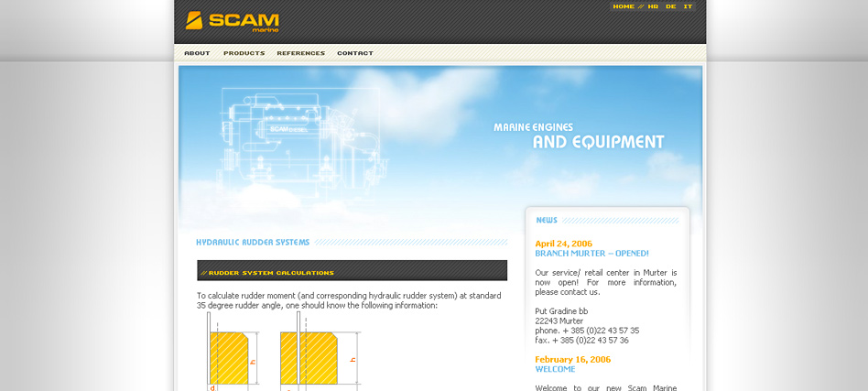Open the REFERENCES menu item
The width and height of the screenshot is (868, 391).
[301, 53]
